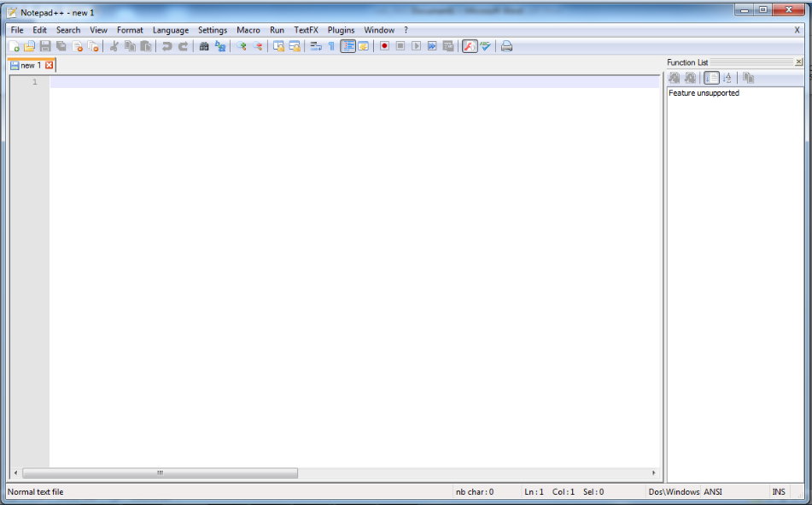Open the Replace dialog icon

[220, 46]
